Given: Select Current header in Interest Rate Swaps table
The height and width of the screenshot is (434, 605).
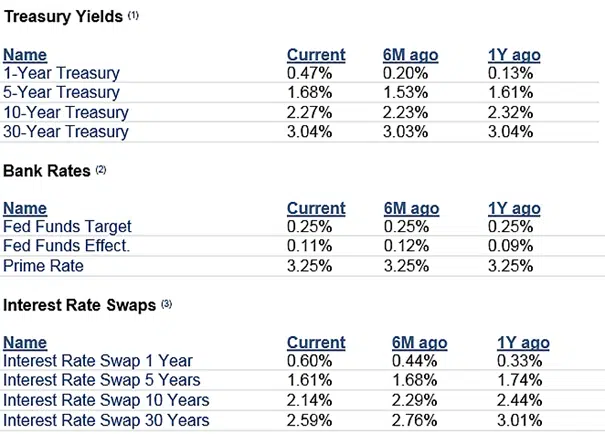Looking at the screenshot, I should tap(316, 343).
